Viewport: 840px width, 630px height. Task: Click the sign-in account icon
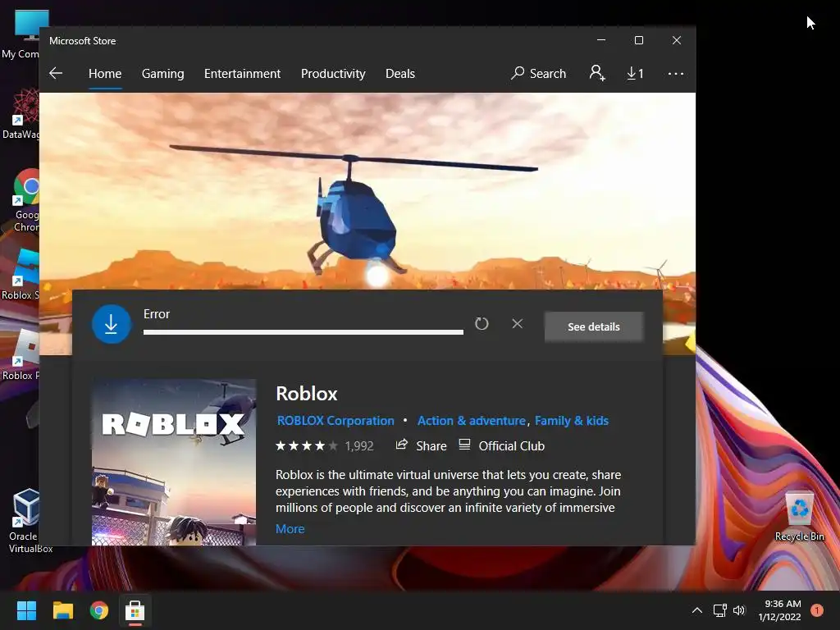(x=597, y=73)
